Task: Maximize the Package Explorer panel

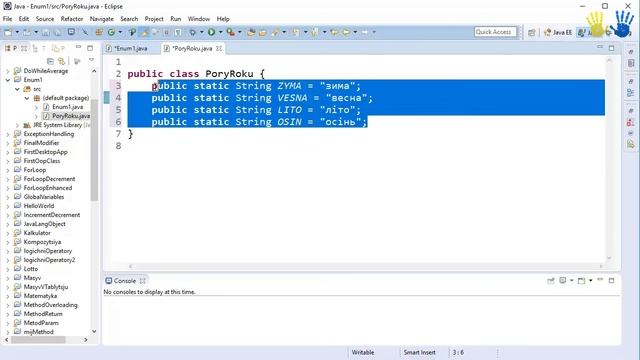Action: point(90,48)
